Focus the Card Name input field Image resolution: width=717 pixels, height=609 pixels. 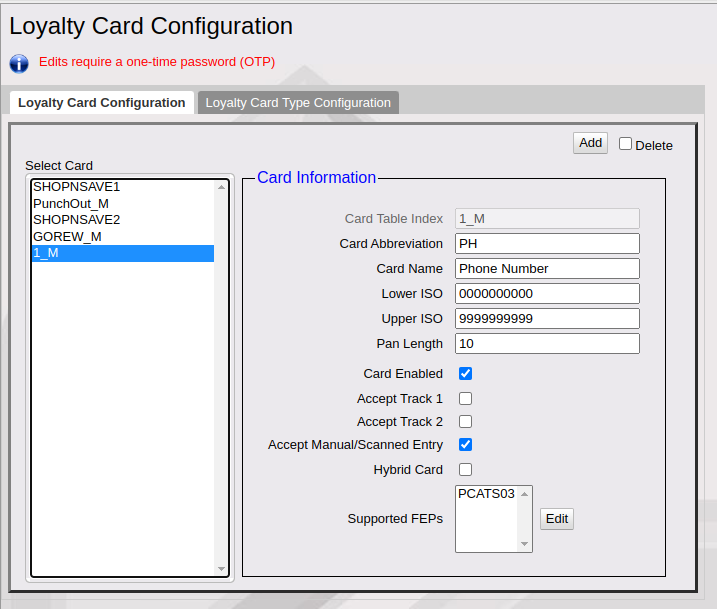click(x=546, y=269)
